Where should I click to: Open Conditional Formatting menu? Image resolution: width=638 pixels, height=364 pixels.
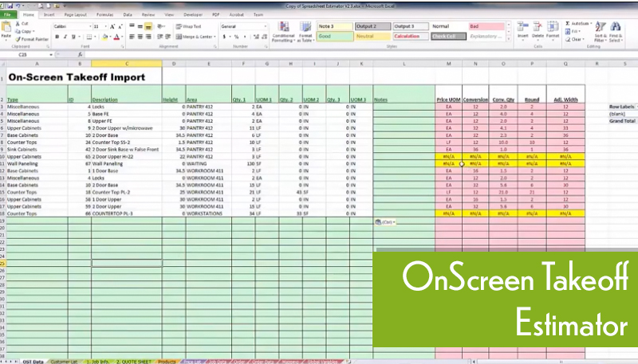coord(283,32)
